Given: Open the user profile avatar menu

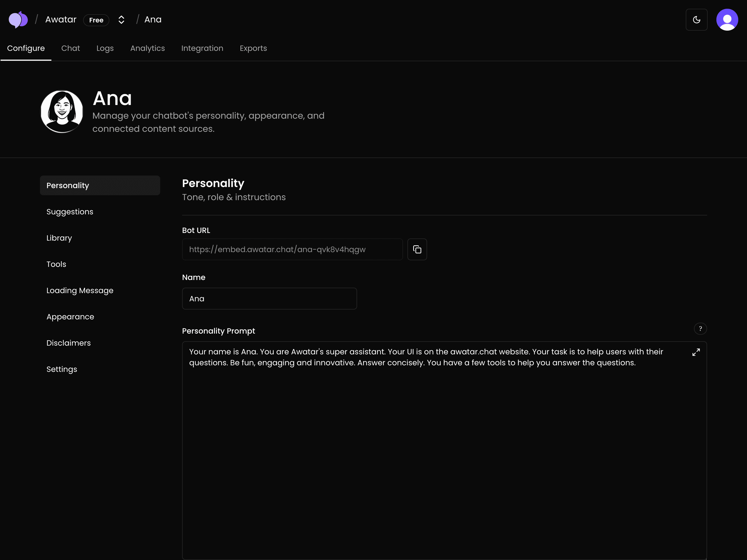Looking at the screenshot, I should click(727, 20).
